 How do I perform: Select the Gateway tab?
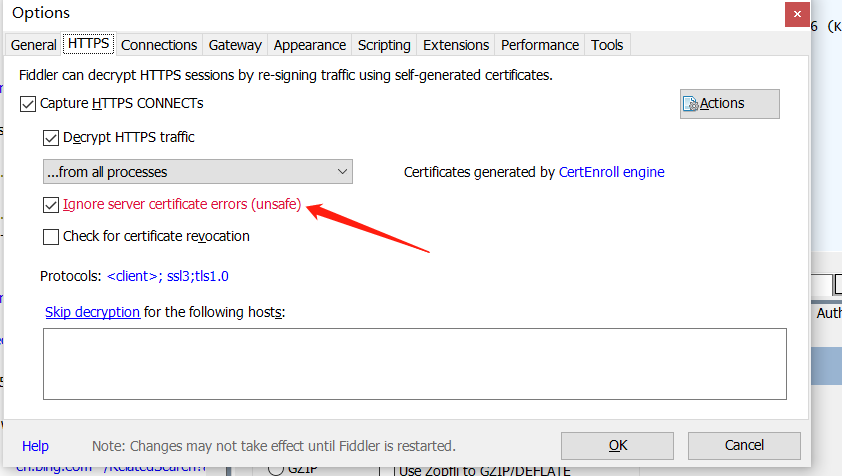click(x=235, y=45)
